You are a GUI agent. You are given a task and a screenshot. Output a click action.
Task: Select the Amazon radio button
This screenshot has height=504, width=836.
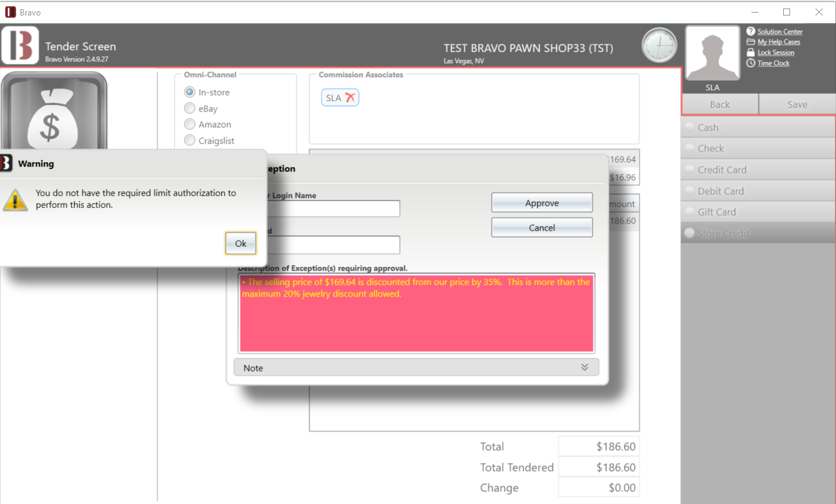(x=190, y=125)
